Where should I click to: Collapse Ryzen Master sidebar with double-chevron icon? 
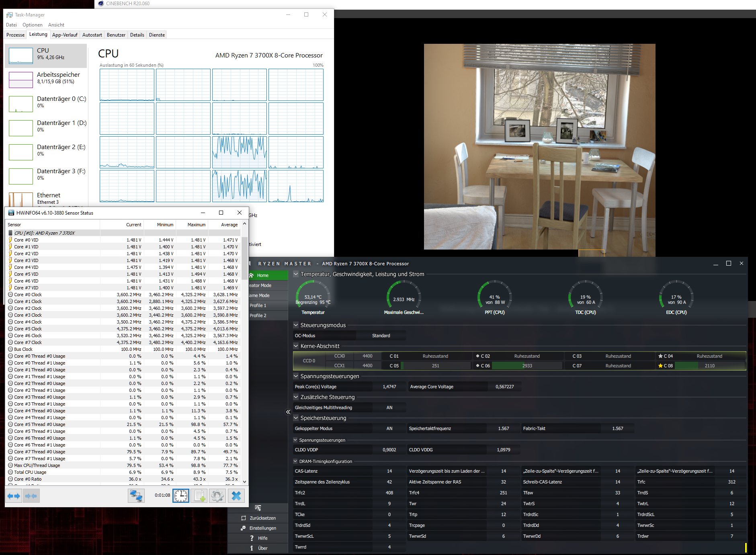288,412
